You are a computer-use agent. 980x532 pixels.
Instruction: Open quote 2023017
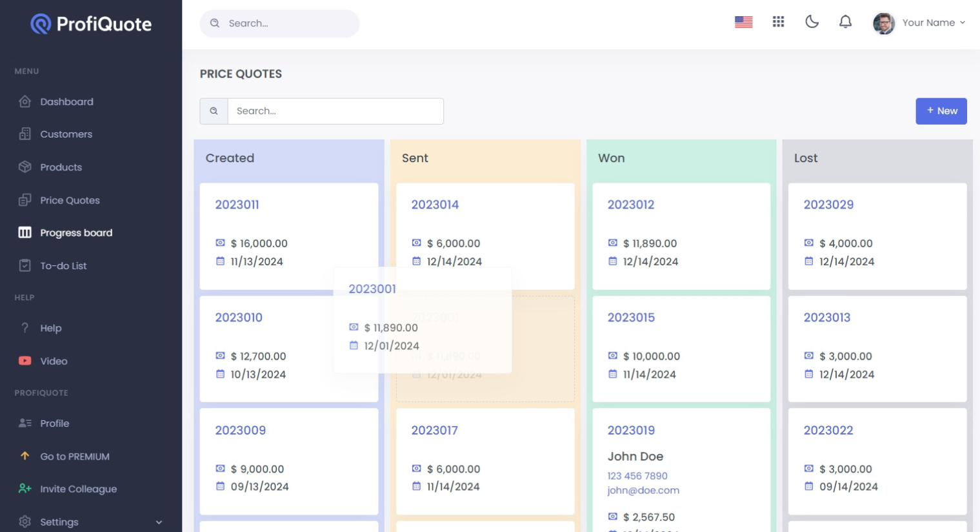pos(434,430)
